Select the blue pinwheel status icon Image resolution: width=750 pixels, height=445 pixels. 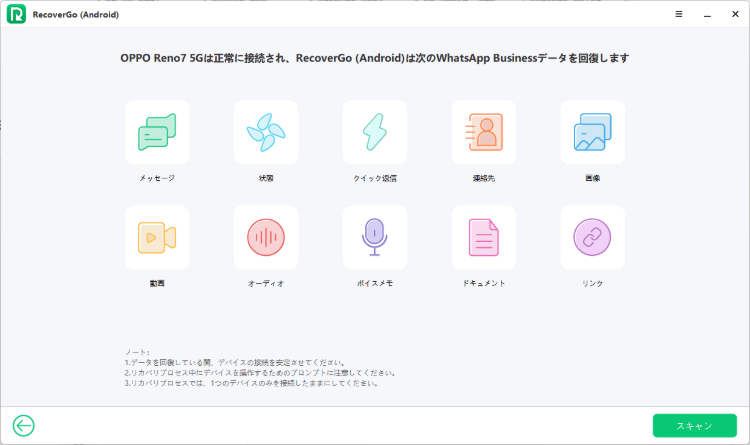[266, 132]
